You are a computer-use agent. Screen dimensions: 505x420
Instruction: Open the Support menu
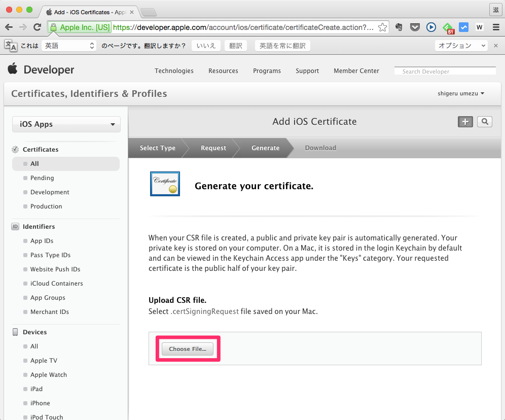coord(307,71)
